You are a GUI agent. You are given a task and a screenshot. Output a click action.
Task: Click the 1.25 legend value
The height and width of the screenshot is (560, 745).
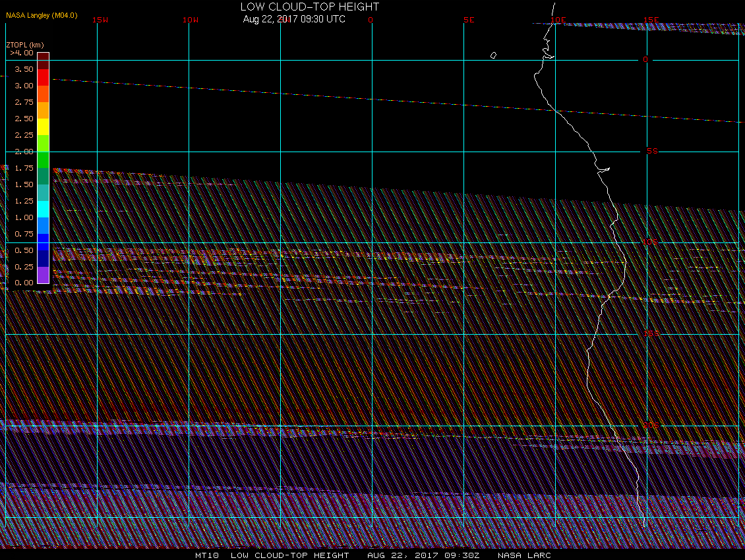24,201
